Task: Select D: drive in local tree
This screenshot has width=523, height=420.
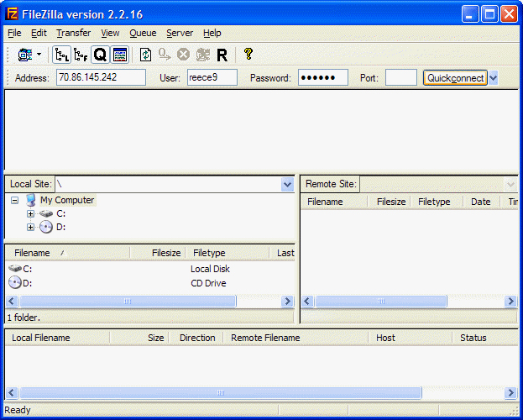Action: click(x=60, y=228)
